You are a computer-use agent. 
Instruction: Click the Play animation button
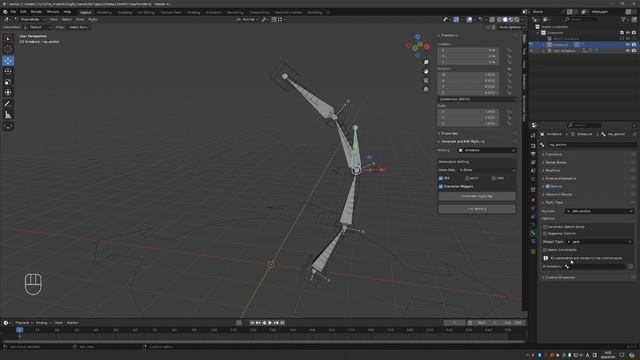(270, 323)
